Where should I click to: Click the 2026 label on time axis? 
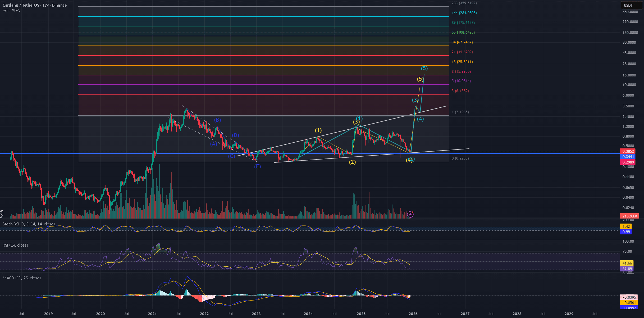413,314
